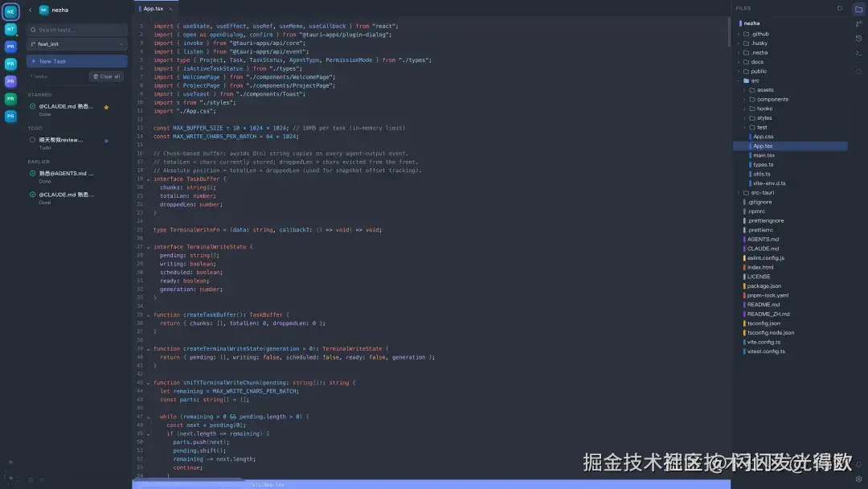Create a task with New Task button

point(77,61)
